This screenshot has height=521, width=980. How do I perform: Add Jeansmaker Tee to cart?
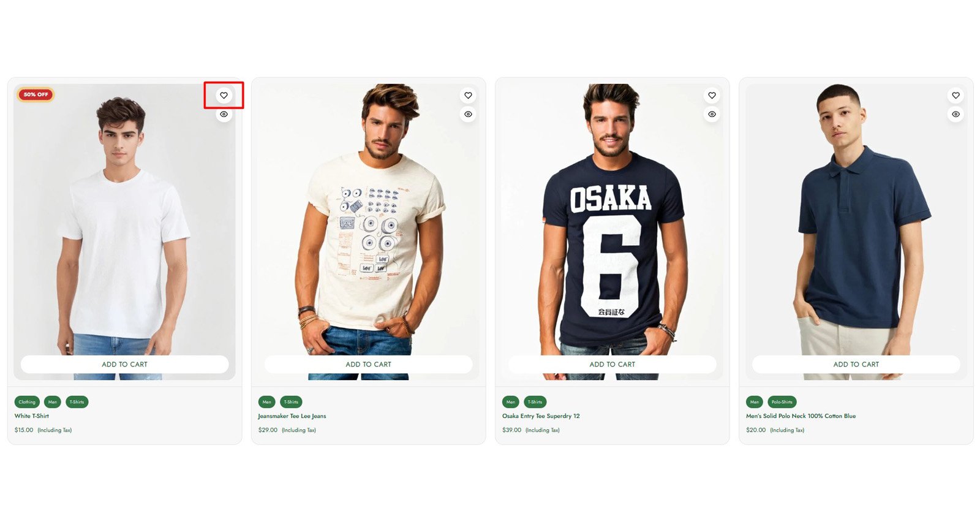click(368, 364)
